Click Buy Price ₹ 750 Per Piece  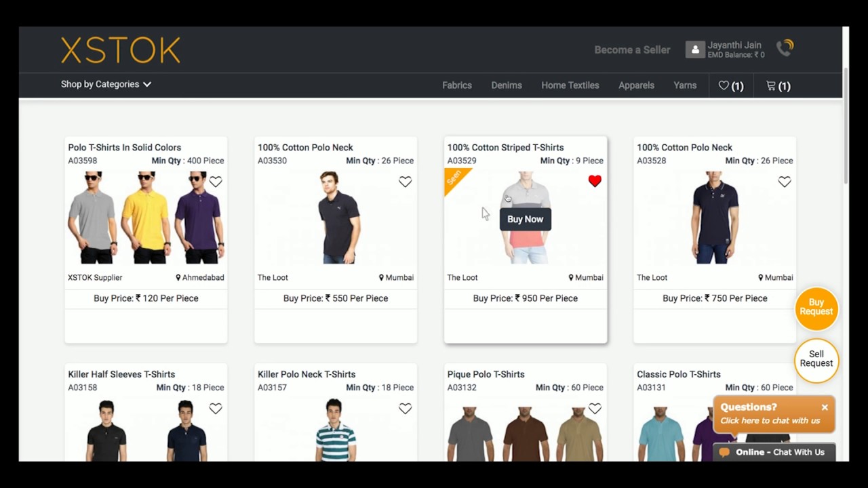(x=715, y=298)
